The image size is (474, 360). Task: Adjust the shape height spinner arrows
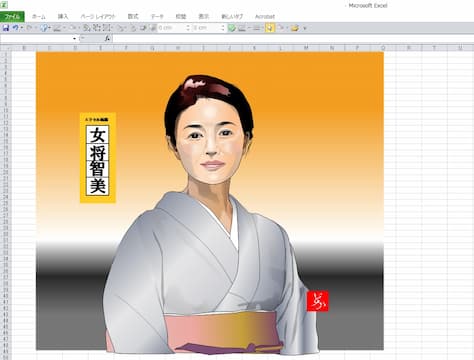click(188, 28)
